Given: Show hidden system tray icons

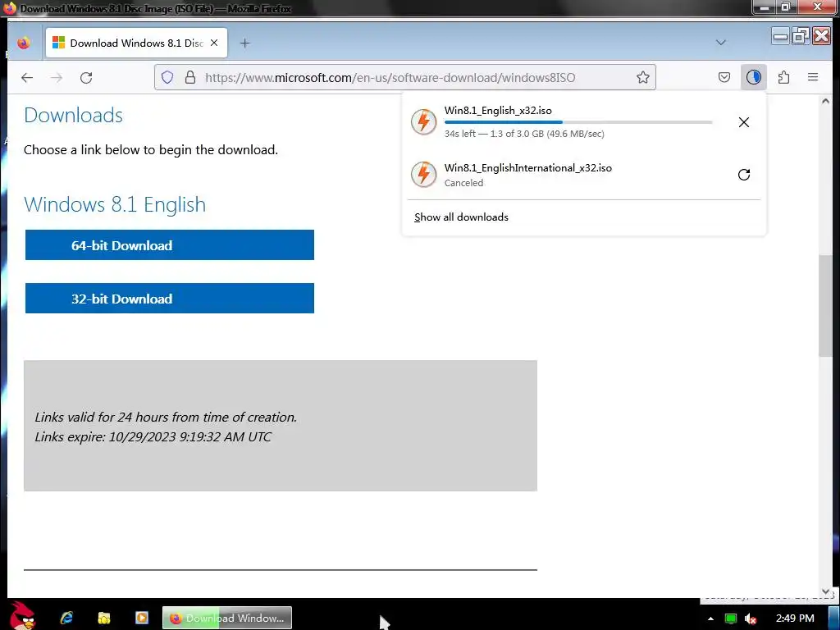Looking at the screenshot, I should 710,619.
